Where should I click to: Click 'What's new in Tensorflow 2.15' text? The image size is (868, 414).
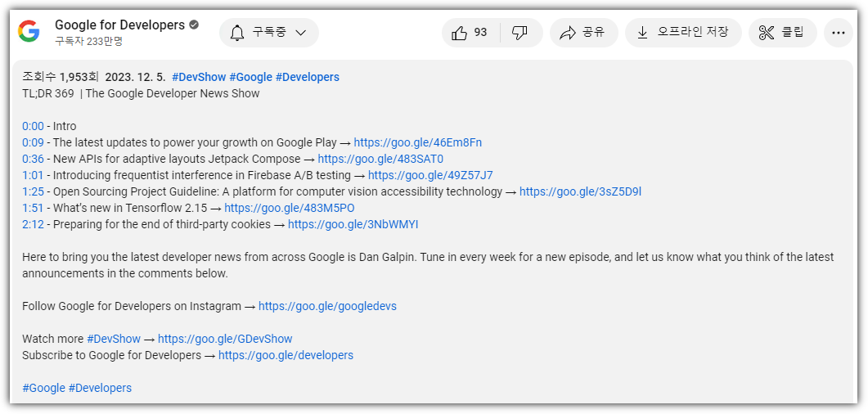(129, 208)
